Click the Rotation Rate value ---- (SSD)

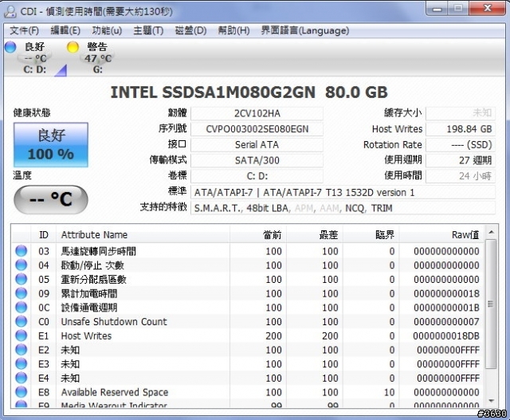click(x=461, y=145)
